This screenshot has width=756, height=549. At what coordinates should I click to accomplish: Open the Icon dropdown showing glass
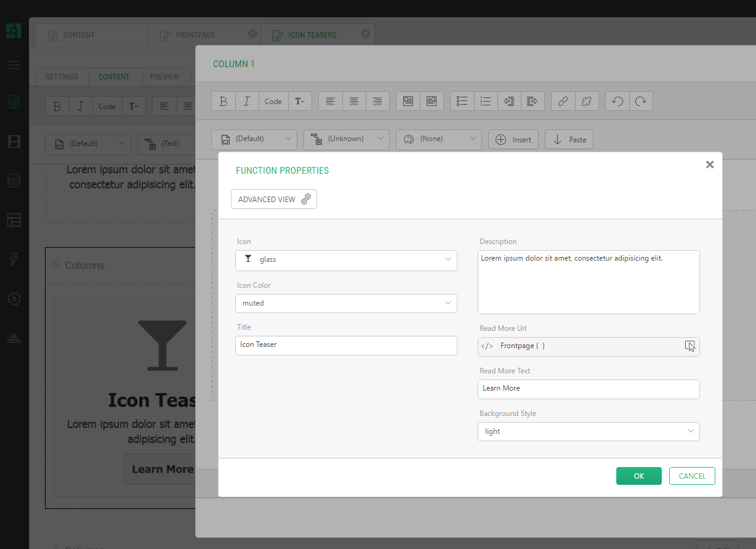pos(346,260)
